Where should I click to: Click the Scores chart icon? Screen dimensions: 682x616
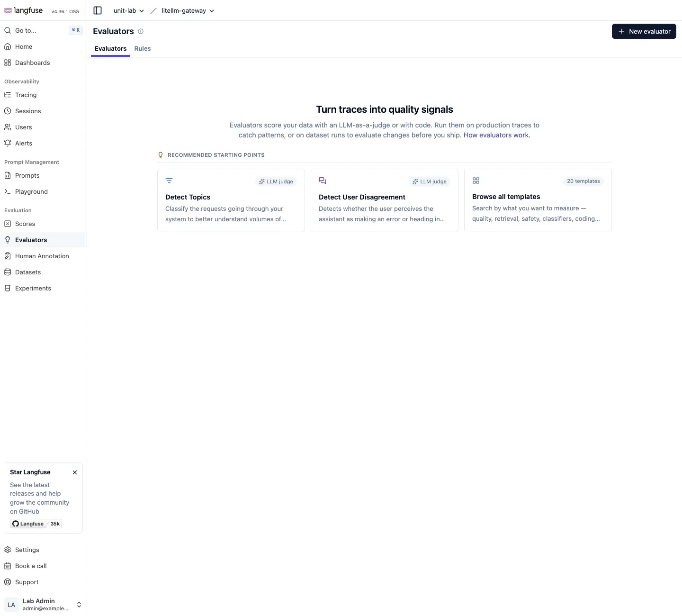click(8, 224)
